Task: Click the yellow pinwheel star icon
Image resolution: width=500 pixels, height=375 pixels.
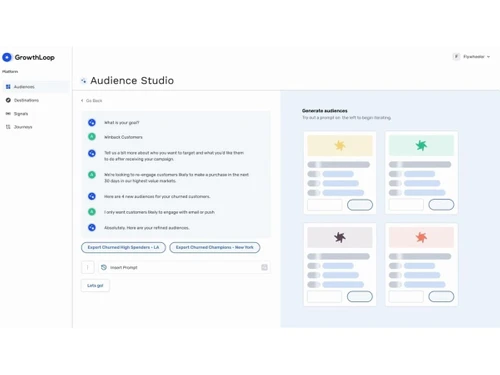Action: point(340,145)
